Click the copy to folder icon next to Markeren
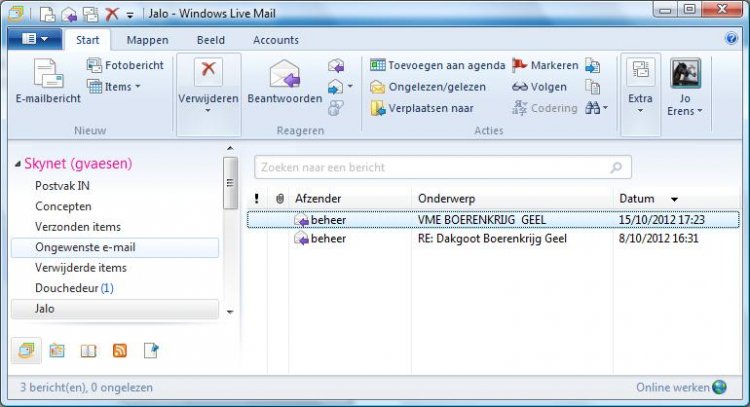 pyautogui.click(x=593, y=66)
